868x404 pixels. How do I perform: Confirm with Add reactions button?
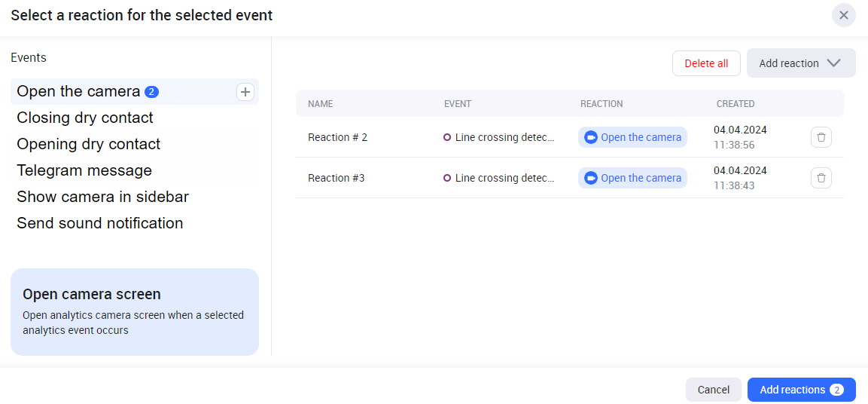point(801,390)
